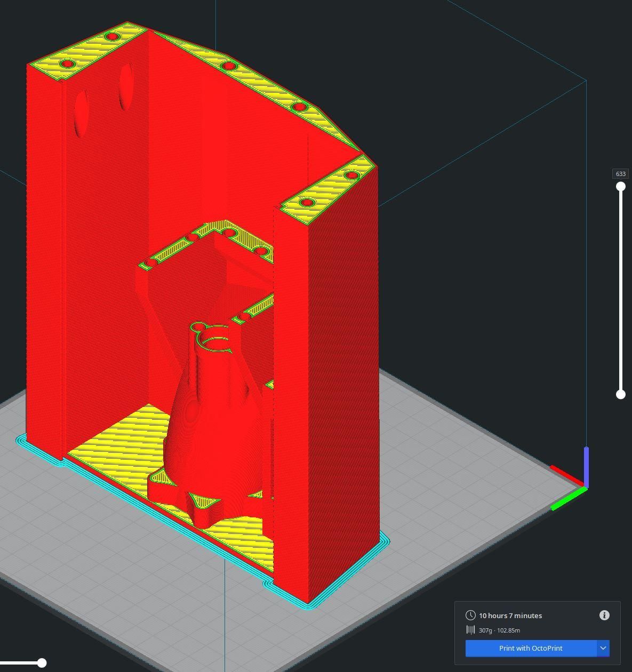This screenshot has height=672, width=632.
Task: Click the Print with OctoPrint button
Action: coord(531,648)
